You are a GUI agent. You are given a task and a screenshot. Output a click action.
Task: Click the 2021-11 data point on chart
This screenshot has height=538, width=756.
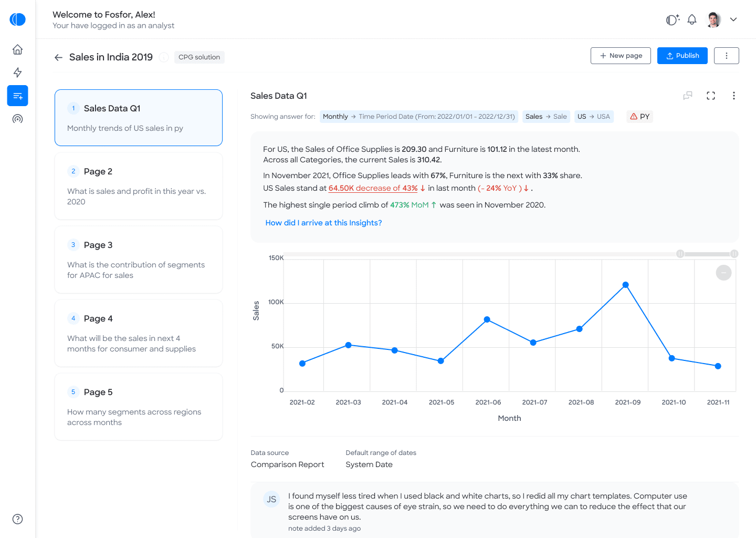pos(718,366)
